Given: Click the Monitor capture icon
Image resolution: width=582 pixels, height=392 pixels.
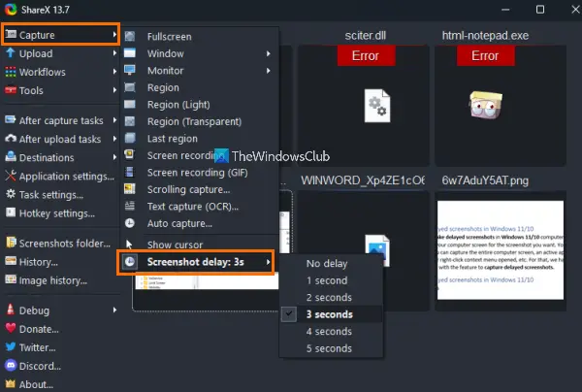Looking at the screenshot, I should [x=130, y=70].
